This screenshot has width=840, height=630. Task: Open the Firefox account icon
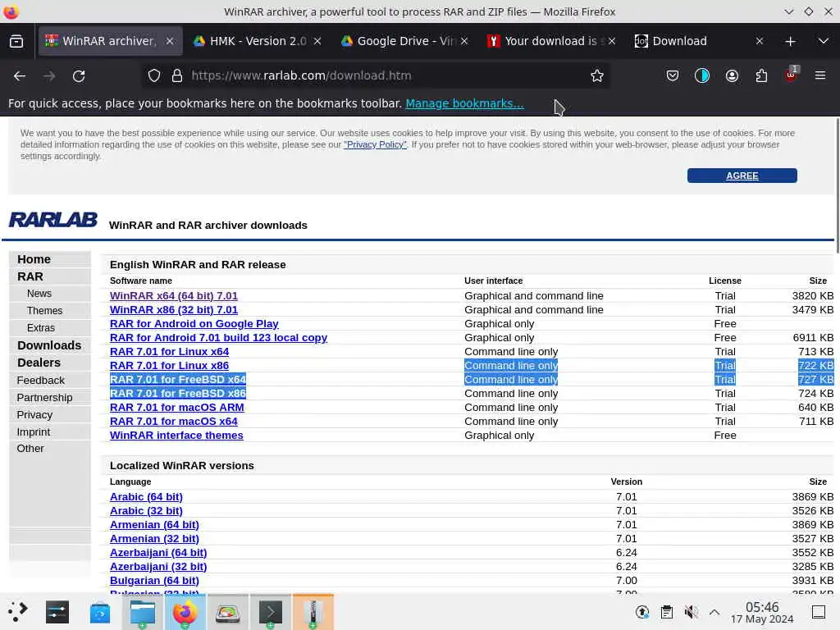(x=732, y=75)
